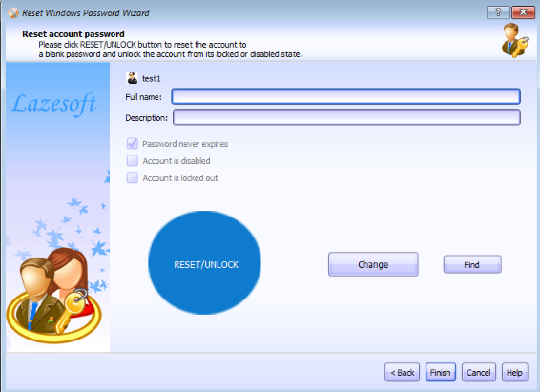Image resolution: width=540 pixels, height=392 pixels.
Task: Click the Reset account password heading
Action: coord(73,34)
